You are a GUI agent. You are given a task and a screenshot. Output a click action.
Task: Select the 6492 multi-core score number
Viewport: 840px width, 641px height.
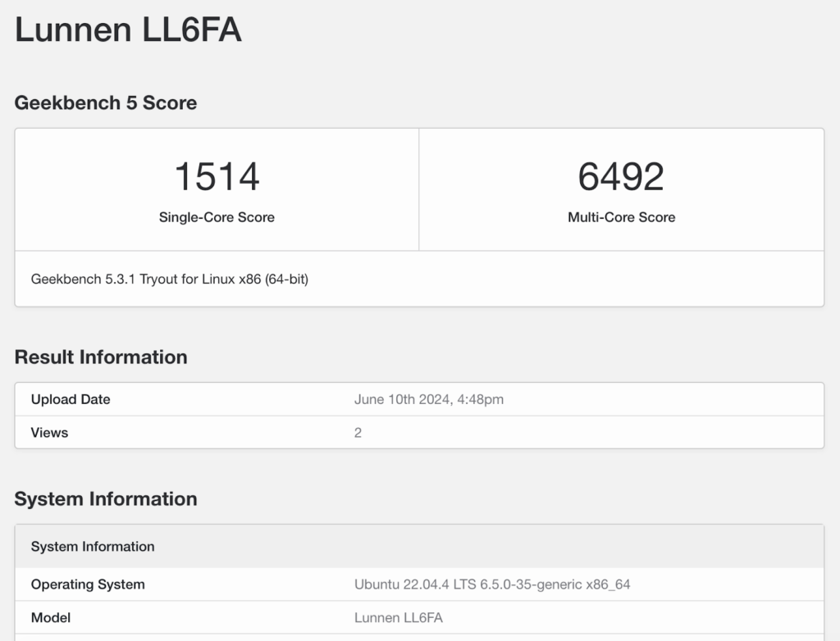621,176
